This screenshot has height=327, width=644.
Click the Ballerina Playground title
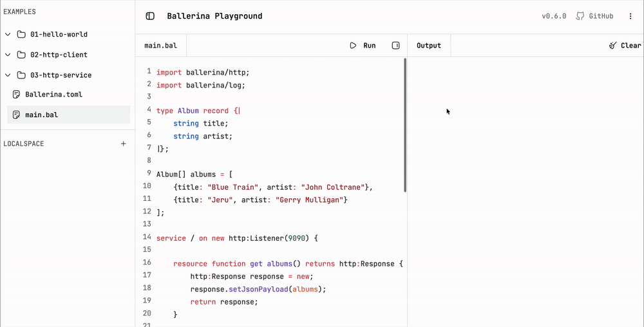[x=214, y=16]
